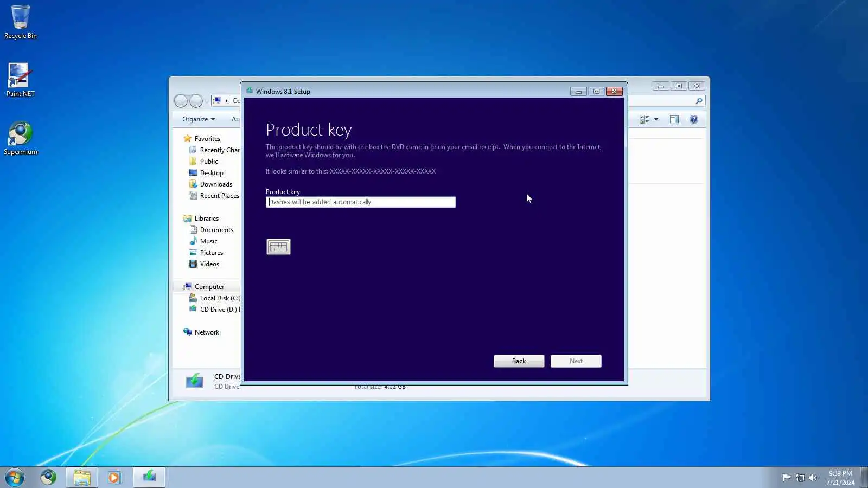Open the view options dropdown arrow
Screen dimensions: 868x488
coord(656,119)
